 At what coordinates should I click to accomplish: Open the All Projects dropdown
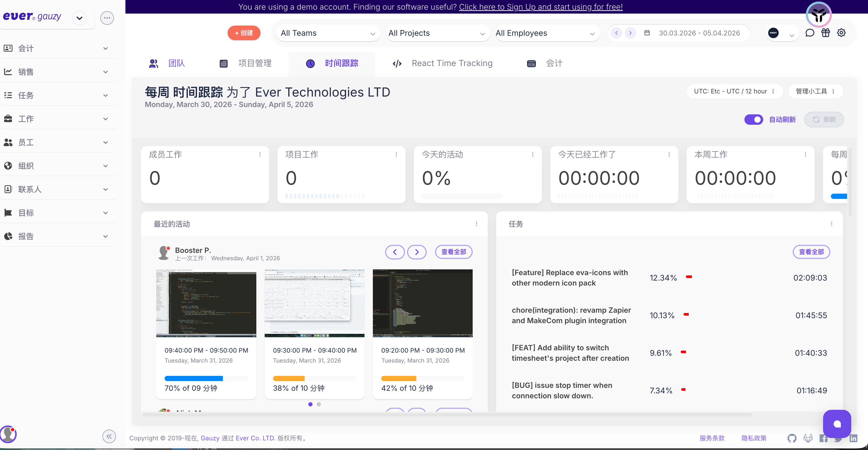point(438,33)
